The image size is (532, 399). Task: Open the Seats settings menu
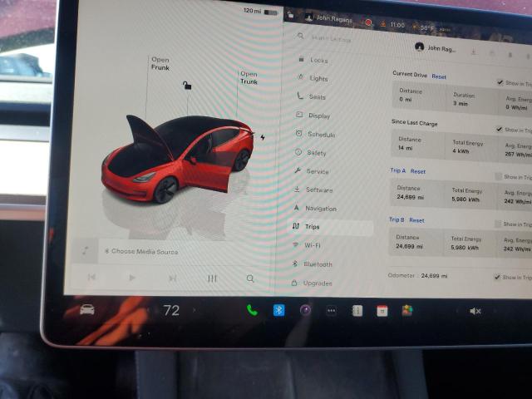click(318, 96)
